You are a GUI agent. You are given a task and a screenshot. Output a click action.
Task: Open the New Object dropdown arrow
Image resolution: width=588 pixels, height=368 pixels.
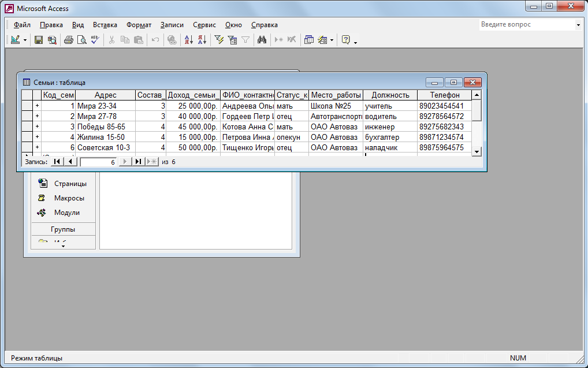pos(332,40)
